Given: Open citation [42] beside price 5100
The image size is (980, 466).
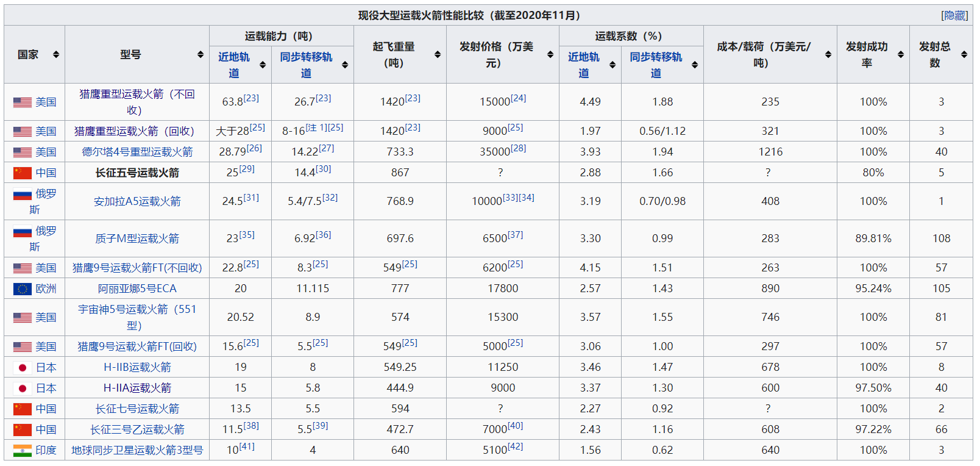Looking at the screenshot, I should 515,446.
